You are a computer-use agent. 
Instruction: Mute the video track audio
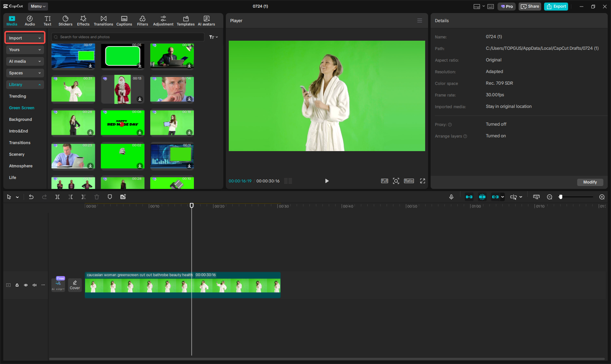pos(34,285)
